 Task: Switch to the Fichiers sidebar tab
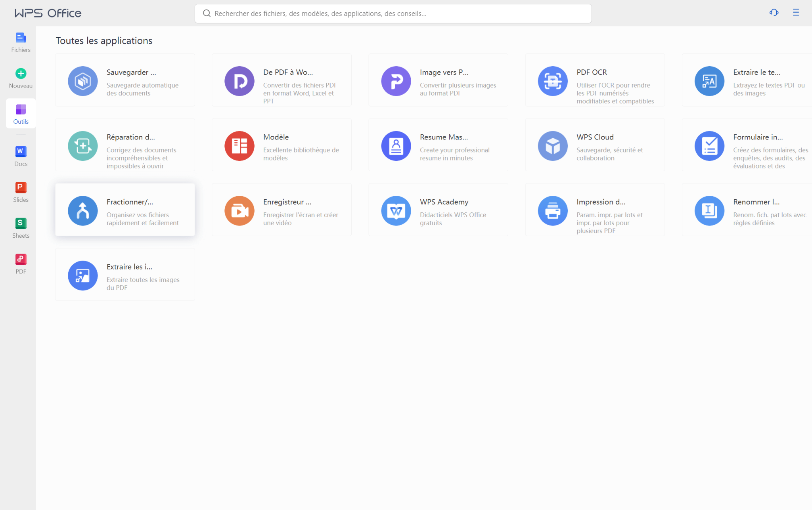(21, 42)
